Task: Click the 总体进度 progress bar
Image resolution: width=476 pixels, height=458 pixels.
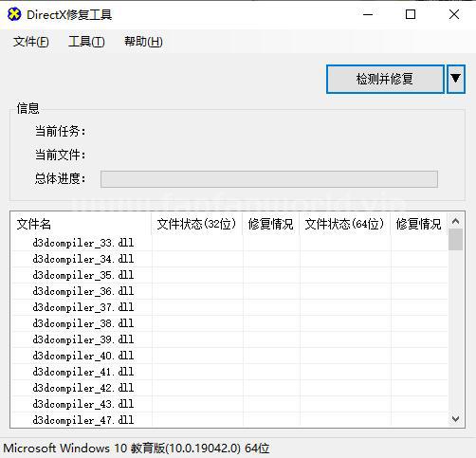Action: (269, 179)
